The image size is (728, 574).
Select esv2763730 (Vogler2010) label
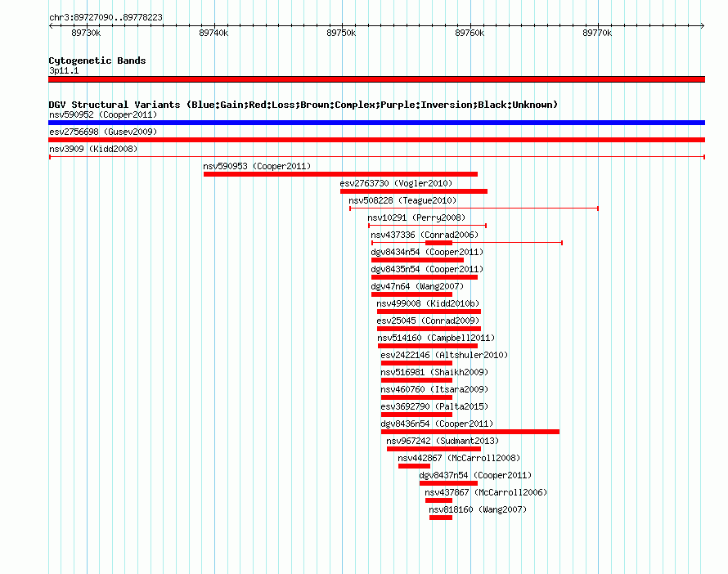click(396, 183)
